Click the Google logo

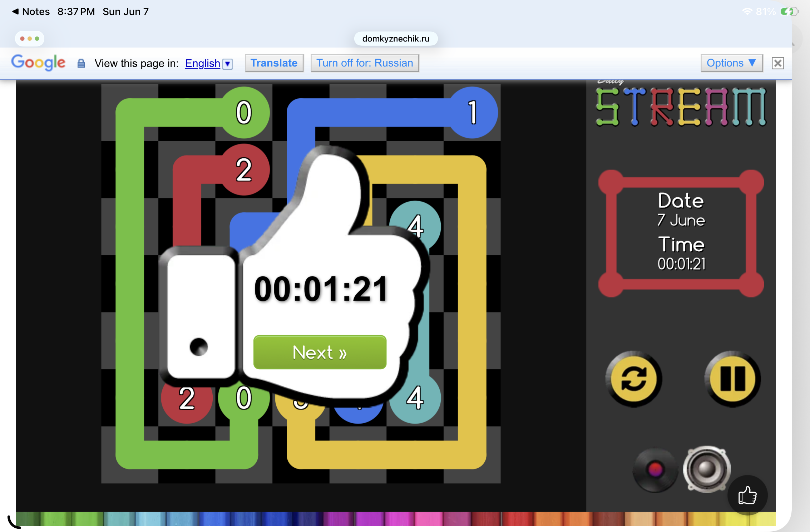point(38,63)
